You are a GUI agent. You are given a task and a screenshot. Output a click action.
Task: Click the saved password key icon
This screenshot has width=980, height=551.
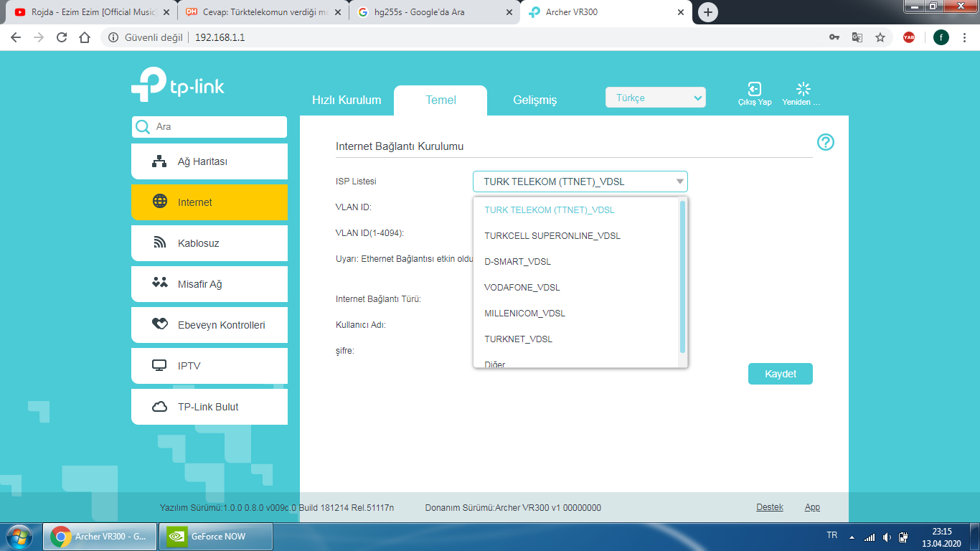[834, 37]
